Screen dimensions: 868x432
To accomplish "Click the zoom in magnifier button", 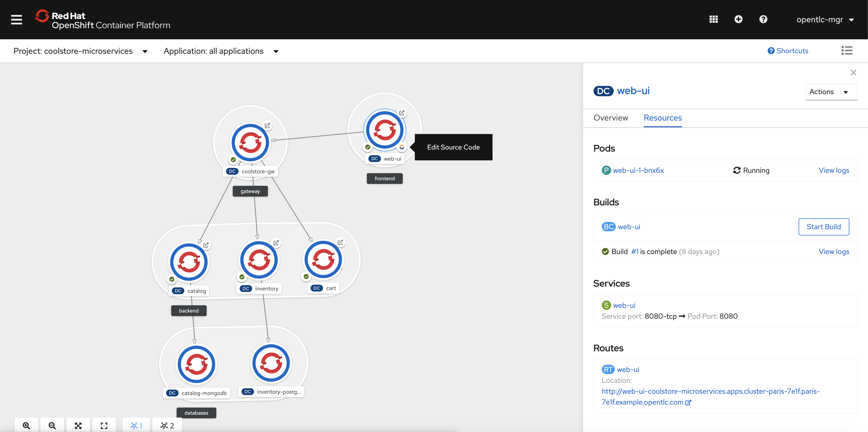I will (26, 426).
